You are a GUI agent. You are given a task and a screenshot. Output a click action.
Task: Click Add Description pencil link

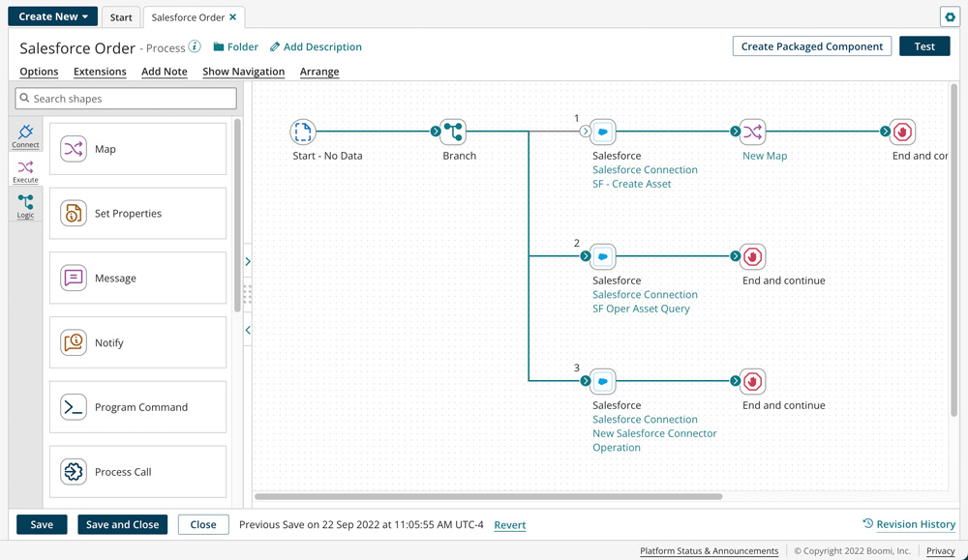317,46
